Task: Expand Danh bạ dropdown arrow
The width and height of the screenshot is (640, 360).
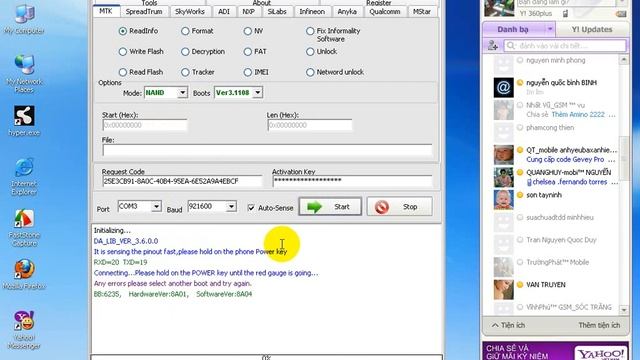Action: 550,29
